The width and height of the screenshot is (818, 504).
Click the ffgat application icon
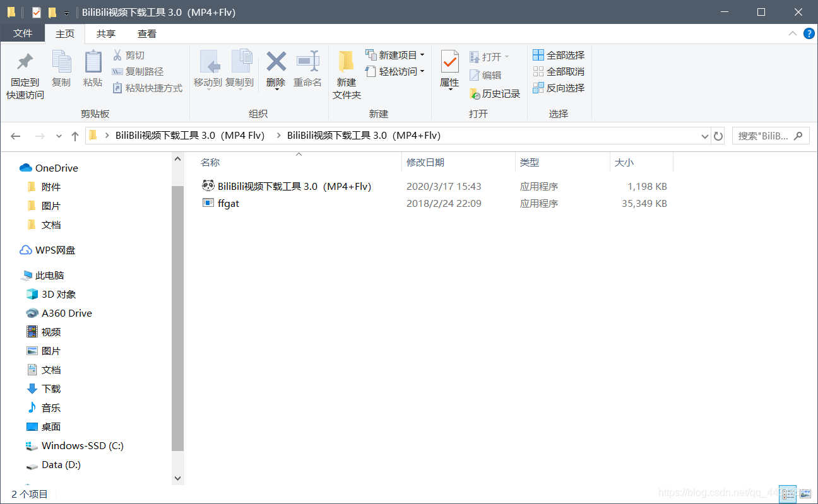pos(208,203)
